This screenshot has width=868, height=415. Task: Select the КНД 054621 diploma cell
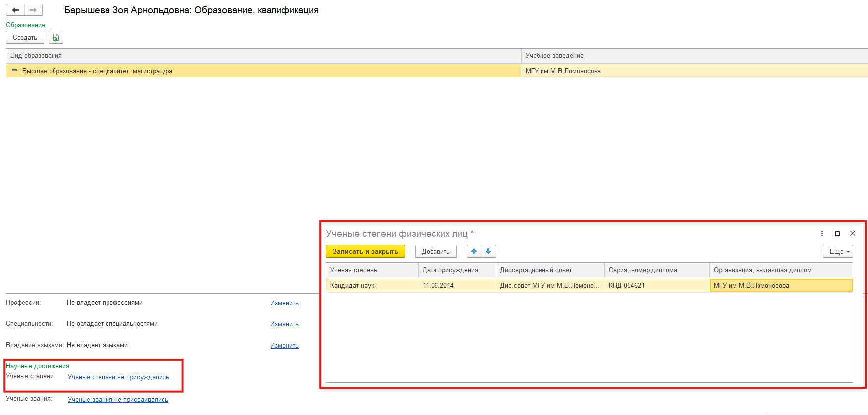click(x=657, y=286)
